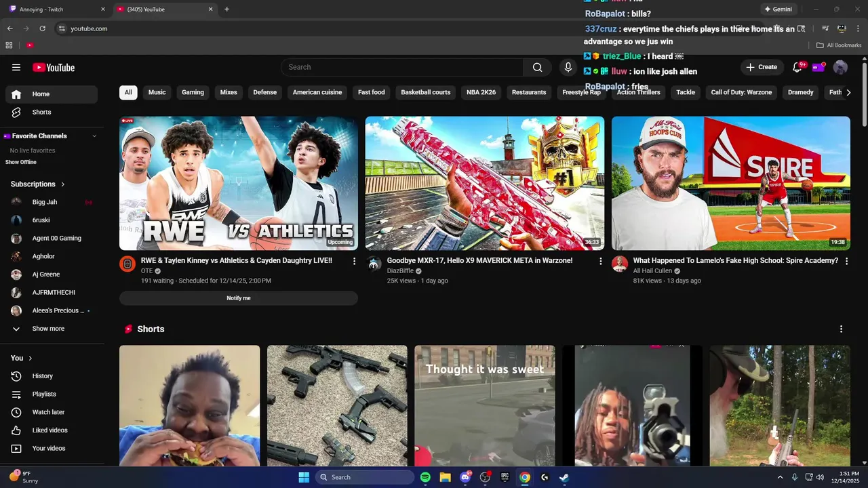Click the DiazBiffle channel avatar
Screen dimensions: 868x488
click(x=374, y=264)
